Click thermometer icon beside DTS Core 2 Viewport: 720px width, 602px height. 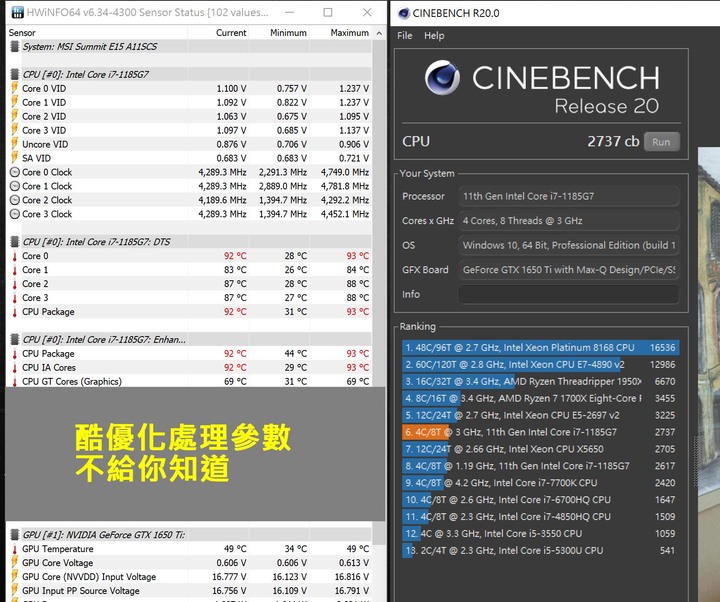click(15, 284)
